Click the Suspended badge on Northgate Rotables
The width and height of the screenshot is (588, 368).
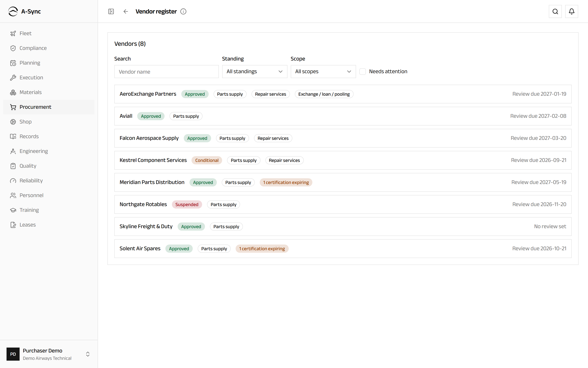(187, 204)
